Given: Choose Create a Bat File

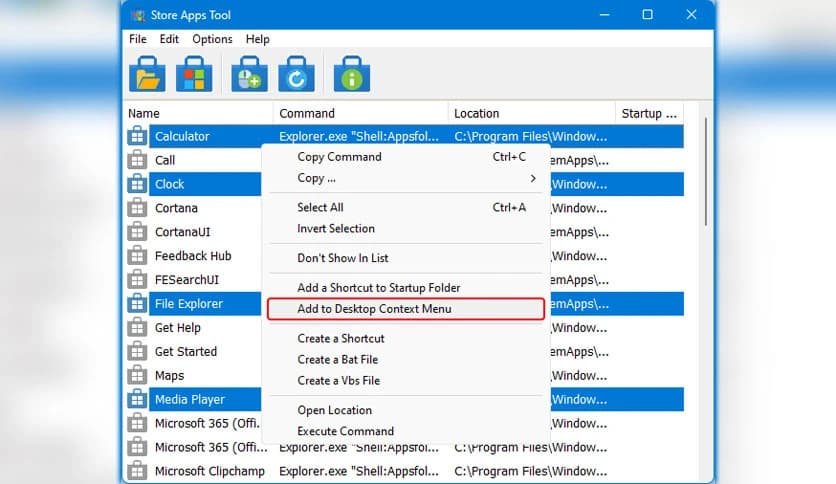Looking at the screenshot, I should (x=406, y=360).
